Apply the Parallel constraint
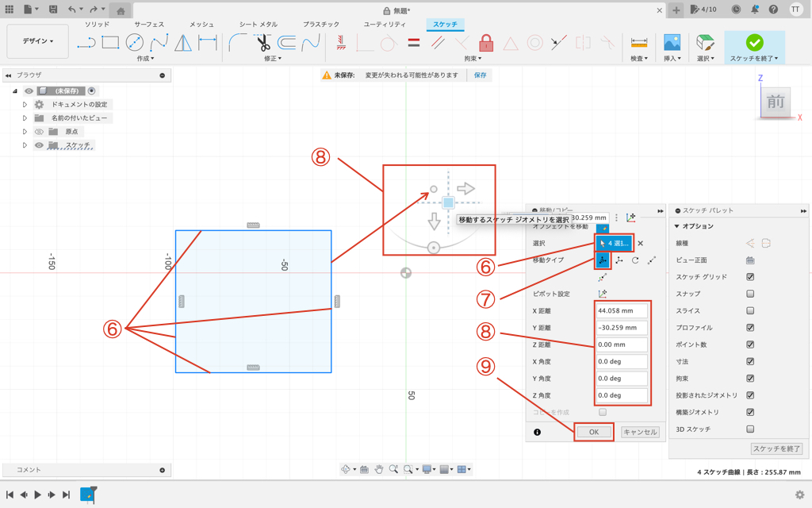The width and height of the screenshot is (812, 508). point(438,43)
